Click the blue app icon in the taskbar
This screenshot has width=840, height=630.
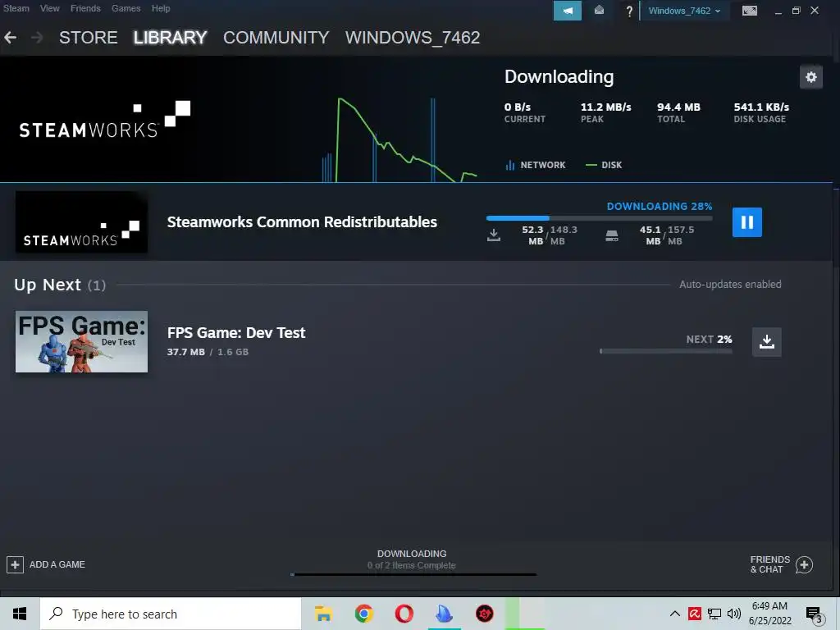pos(444,614)
